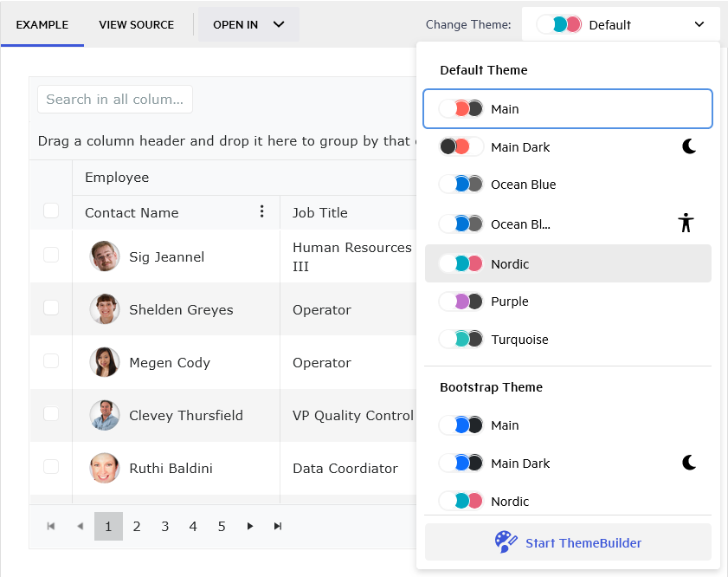Select the Example tab
Viewport: 728px width, 577px height.
(42, 24)
